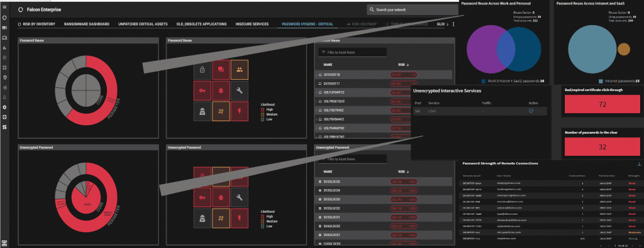Open the settings gear in the left sidebar
The image size is (644, 248).
(x=4, y=107)
